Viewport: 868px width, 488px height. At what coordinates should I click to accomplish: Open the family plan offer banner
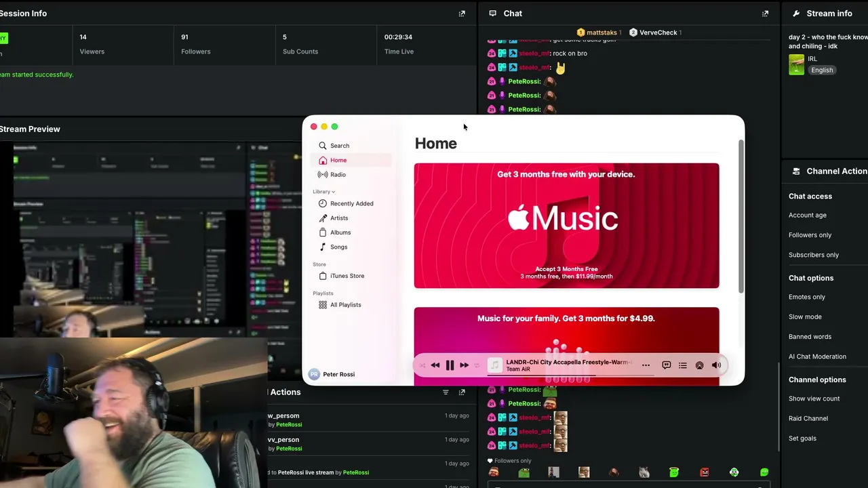pos(566,346)
